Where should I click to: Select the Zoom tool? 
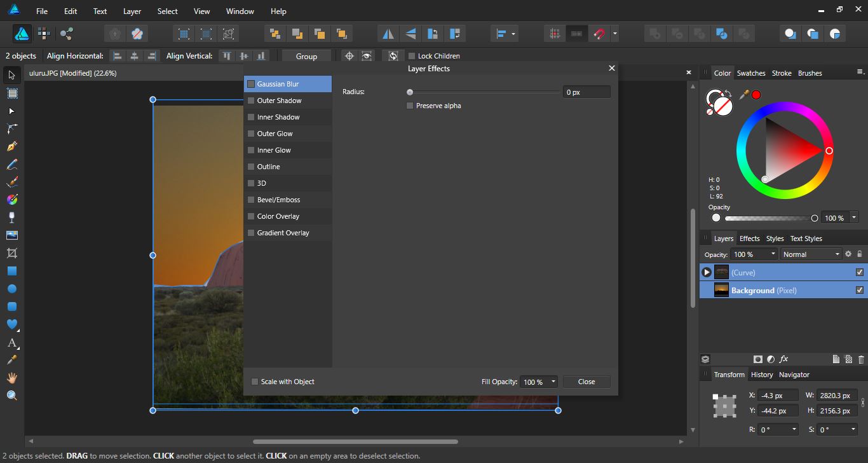coord(10,395)
